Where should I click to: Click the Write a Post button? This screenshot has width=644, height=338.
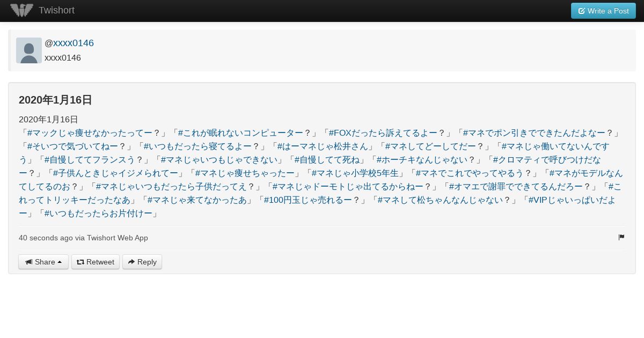coord(603,11)
